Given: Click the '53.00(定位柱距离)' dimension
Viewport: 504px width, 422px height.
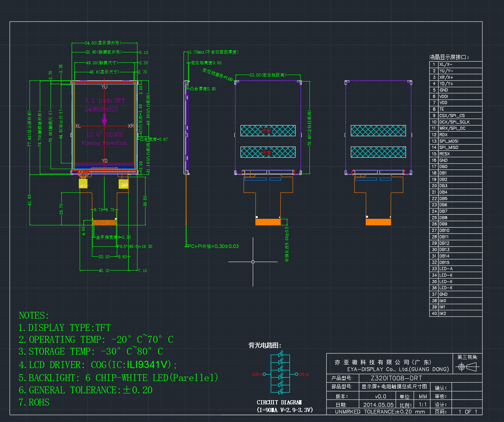Looking at the screenshot, I should [x=268, y=75].
